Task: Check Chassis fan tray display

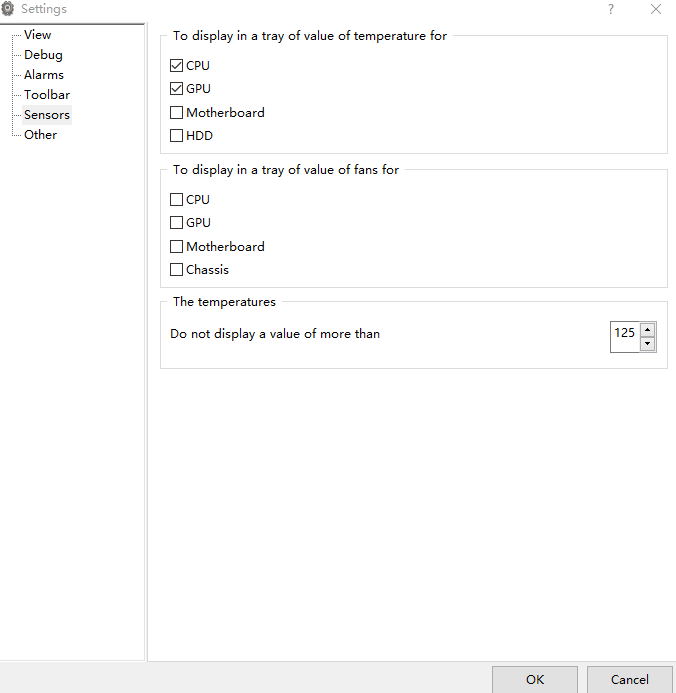Action: [x=176, y=269]
